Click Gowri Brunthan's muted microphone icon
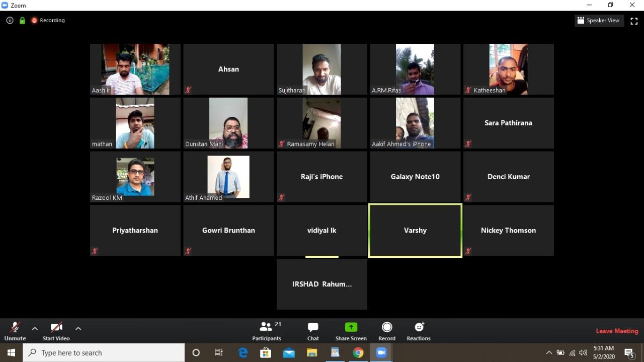 (188, 251)
